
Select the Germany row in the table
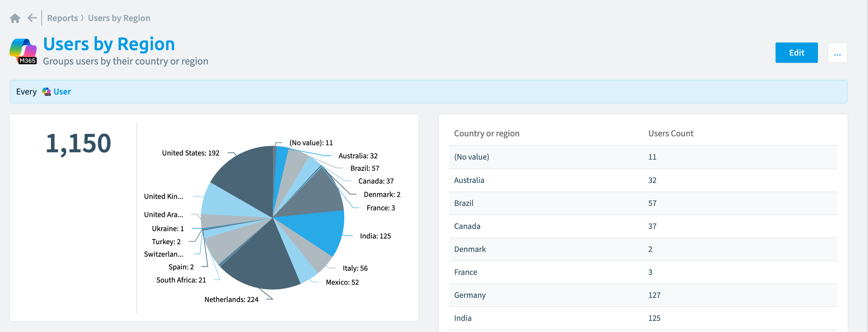(x=643, y=295)
